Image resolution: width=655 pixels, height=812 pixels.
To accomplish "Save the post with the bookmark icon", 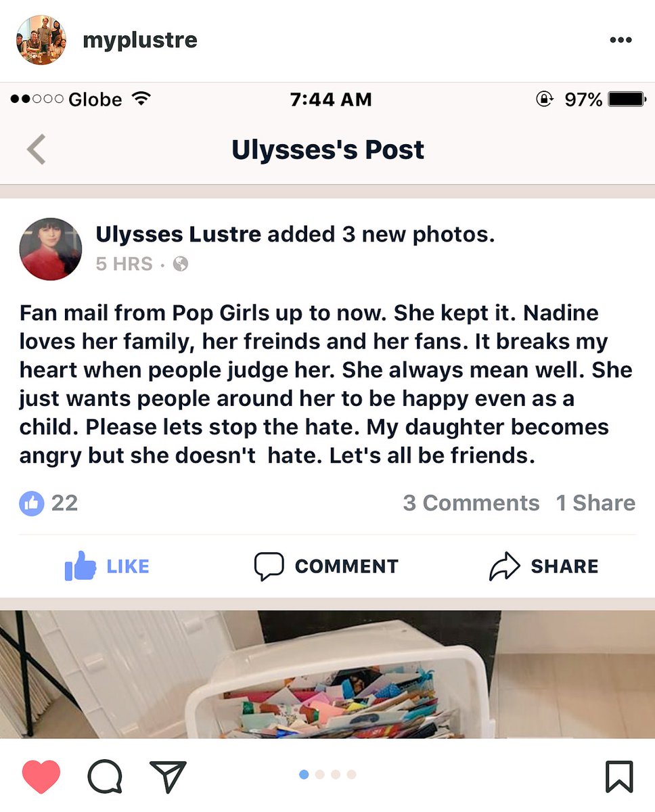I will (619, 776).
